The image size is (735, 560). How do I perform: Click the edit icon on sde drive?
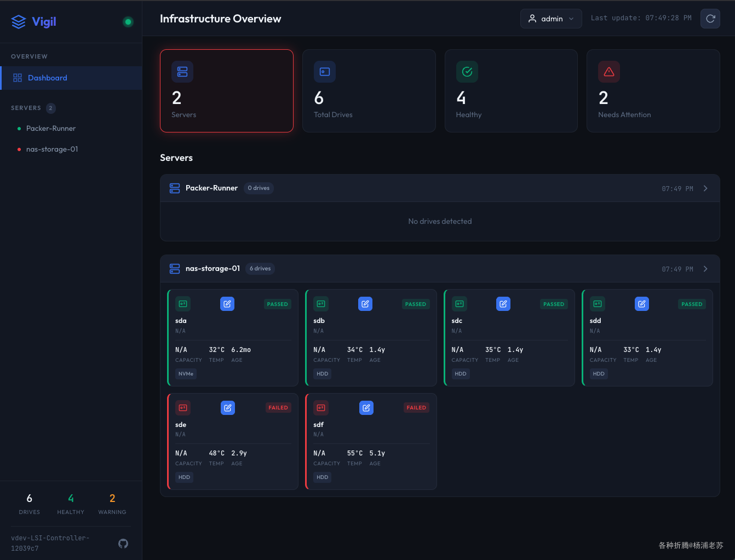click(x=228, y=408)
